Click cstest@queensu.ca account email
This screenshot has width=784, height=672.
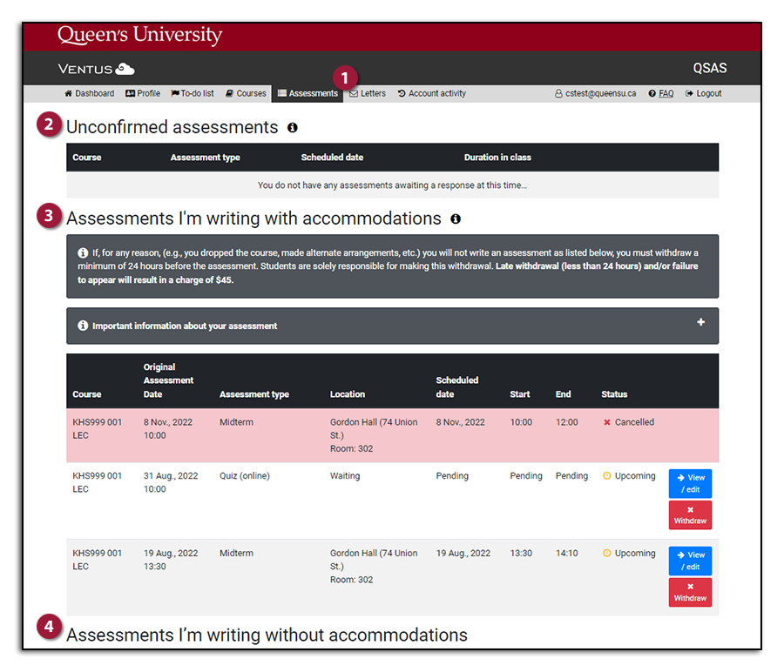pos(596,94)
